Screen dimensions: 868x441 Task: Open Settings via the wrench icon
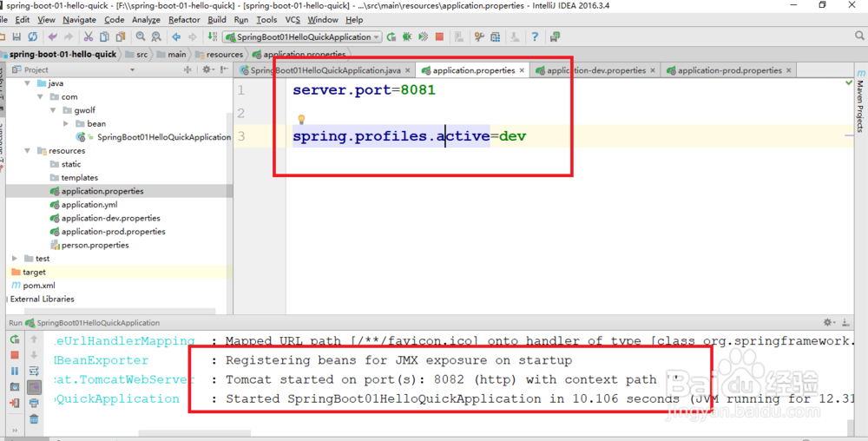[x=479, y=37]
